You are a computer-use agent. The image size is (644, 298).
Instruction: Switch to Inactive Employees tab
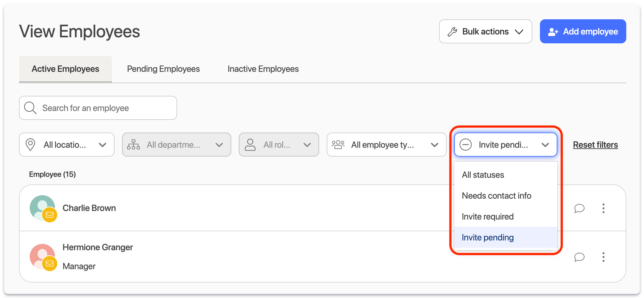(x=263, y=69)
